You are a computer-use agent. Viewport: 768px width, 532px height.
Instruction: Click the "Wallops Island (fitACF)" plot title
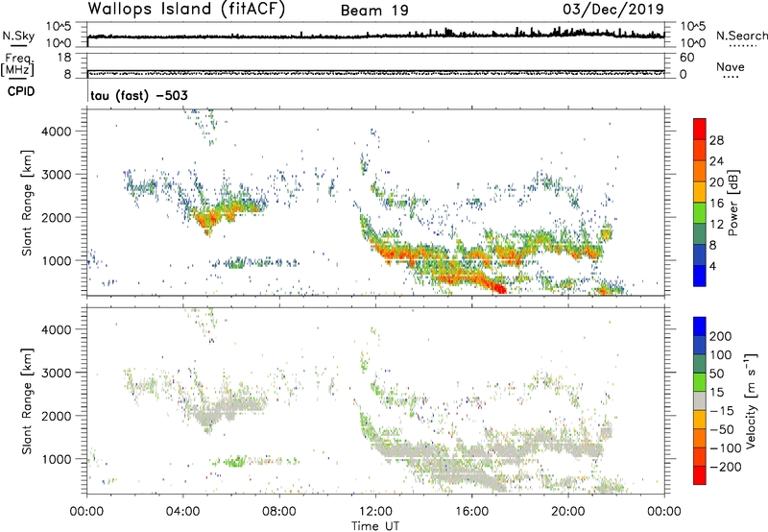click(x=186, y=9)
